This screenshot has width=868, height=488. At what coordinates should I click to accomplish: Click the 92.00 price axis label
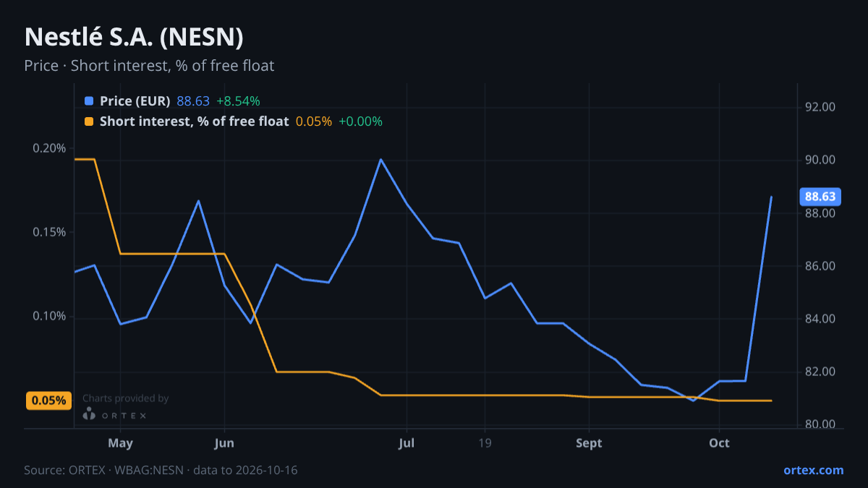click(820, 107)
